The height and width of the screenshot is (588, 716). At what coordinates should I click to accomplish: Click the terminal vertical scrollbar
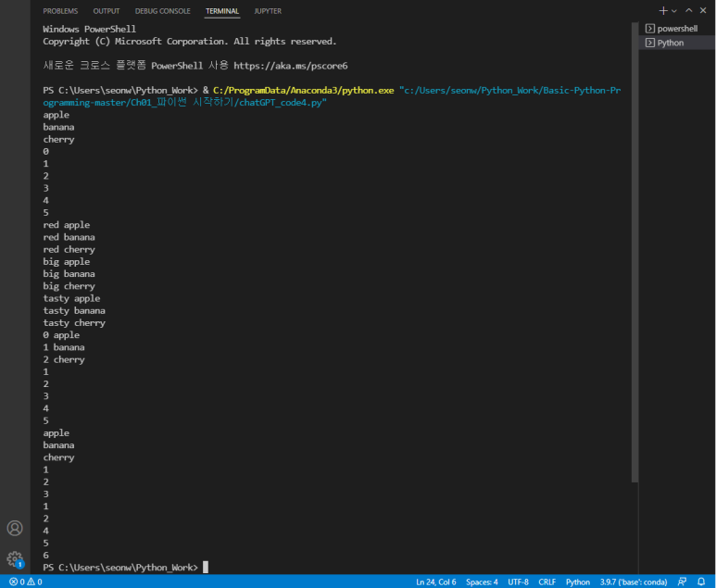[634, 252]
